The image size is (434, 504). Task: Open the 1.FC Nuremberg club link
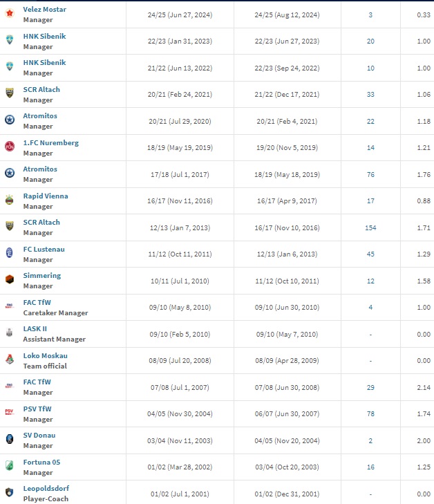click(x=50, y=142)
